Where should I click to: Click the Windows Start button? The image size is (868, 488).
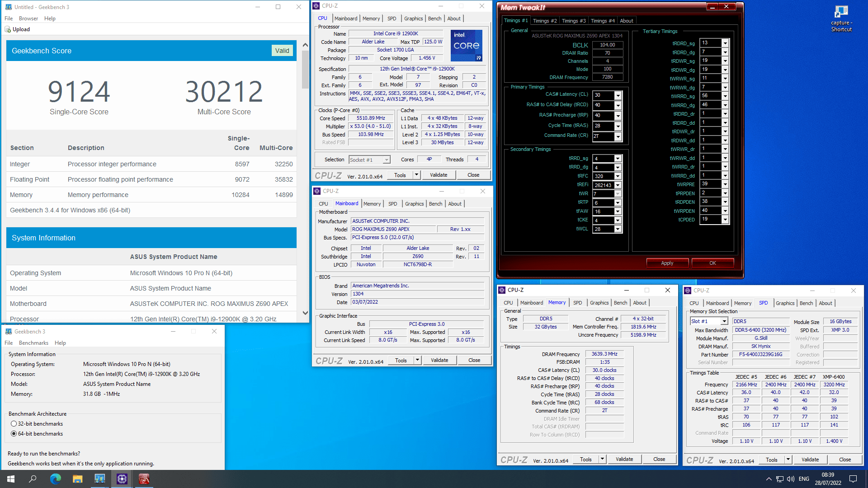click(11, 479)
